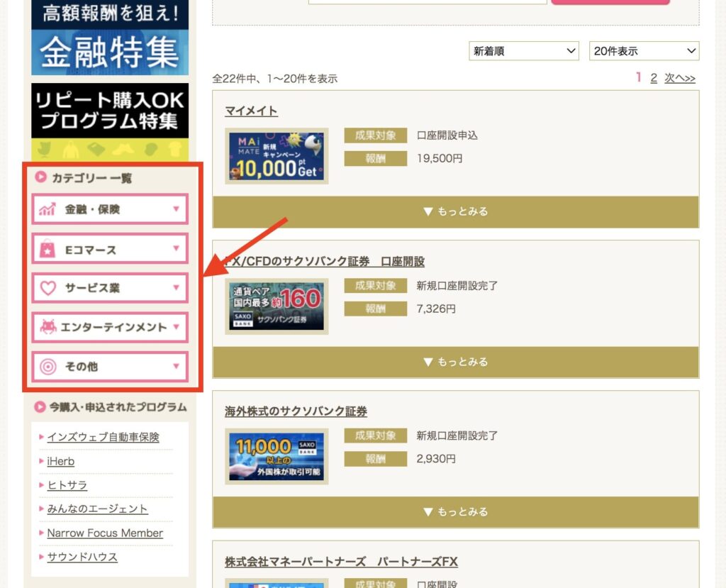Expand the サービス業 category arrow
Screen dimensions: 726x588
[x=177, y=288]
